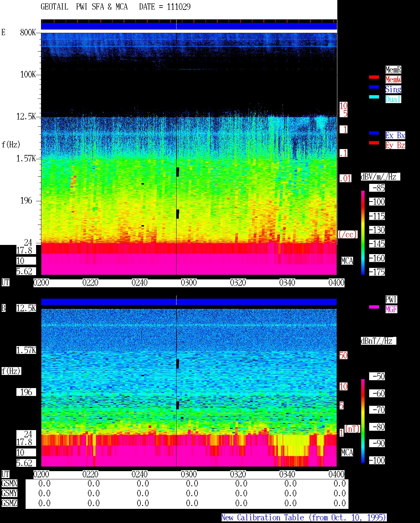The width and height of the screenshot is (420, 523).
Task: Click the dBV/m/√Hz color scale bar
Action: pyautogui.click(x=363, y=232)
